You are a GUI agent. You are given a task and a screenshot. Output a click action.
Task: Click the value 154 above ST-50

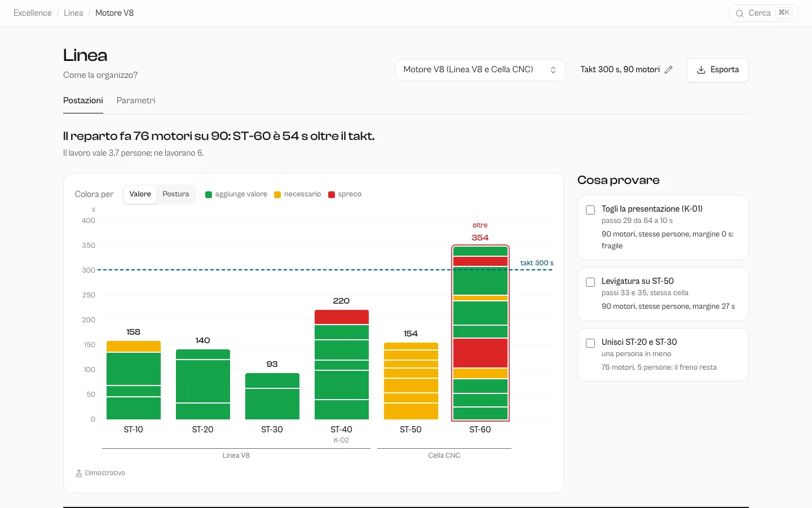tap(411, 334)
